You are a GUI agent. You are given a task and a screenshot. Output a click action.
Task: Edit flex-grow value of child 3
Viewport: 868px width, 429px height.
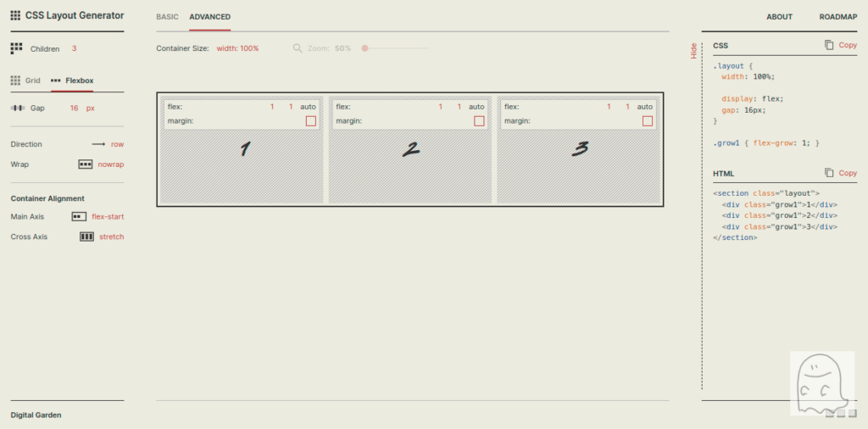[x=609, y=106]
